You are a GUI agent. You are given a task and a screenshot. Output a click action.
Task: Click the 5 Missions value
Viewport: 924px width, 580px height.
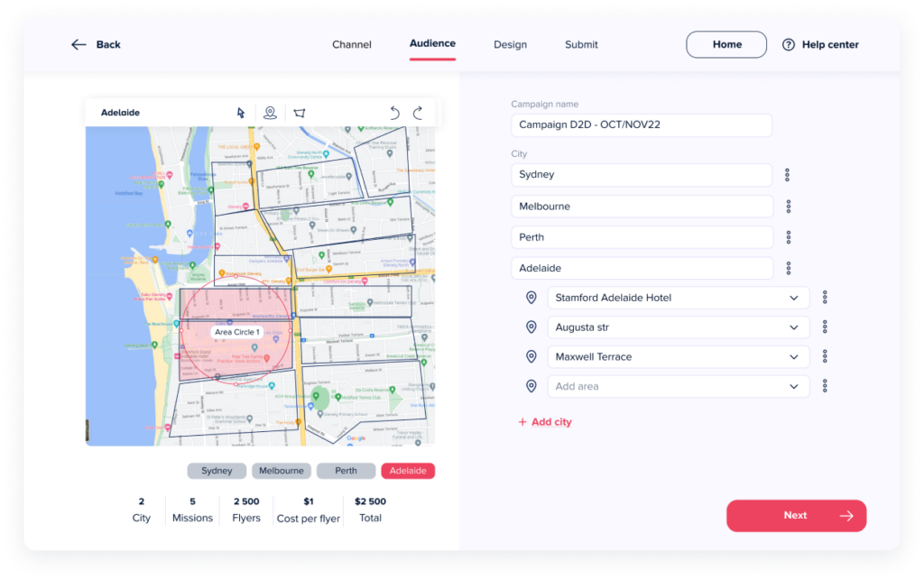pos(193,502)
